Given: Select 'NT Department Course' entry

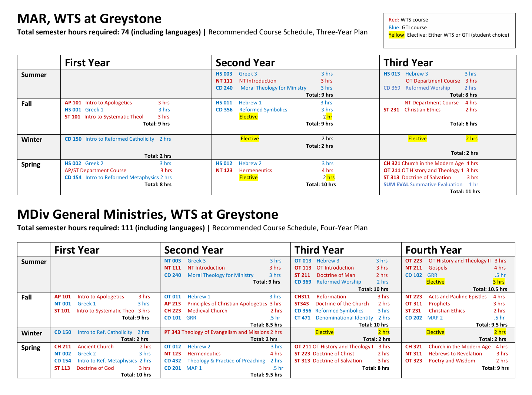Looking at the screenshot, I should pyautogui.click(x=432, y=103).
